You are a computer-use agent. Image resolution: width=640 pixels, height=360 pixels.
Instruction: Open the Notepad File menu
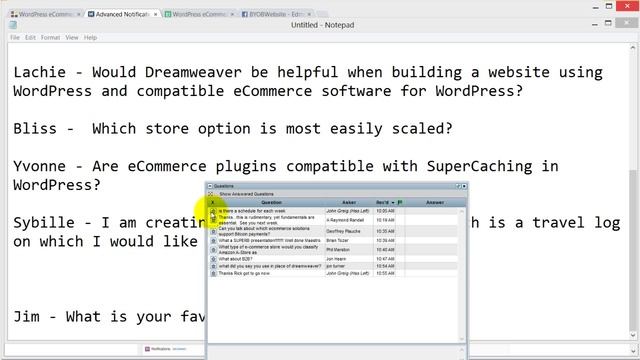click(15, 38)
